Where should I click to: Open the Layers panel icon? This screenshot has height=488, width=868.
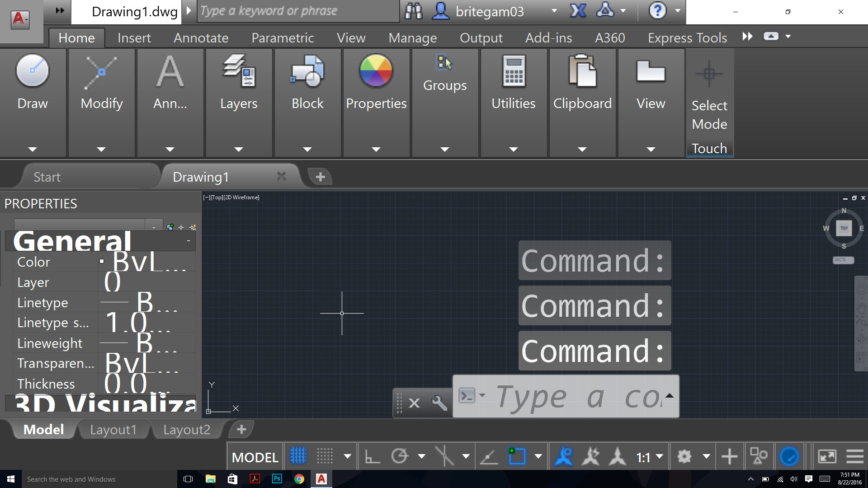(239, 71)
